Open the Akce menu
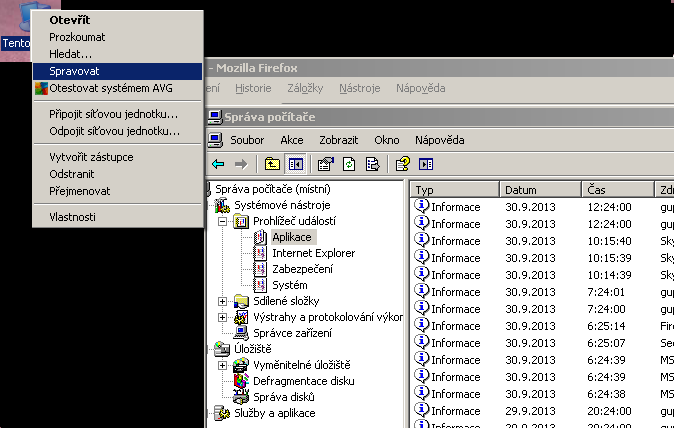The image size is (674, 428). click(x=291, y=140)
